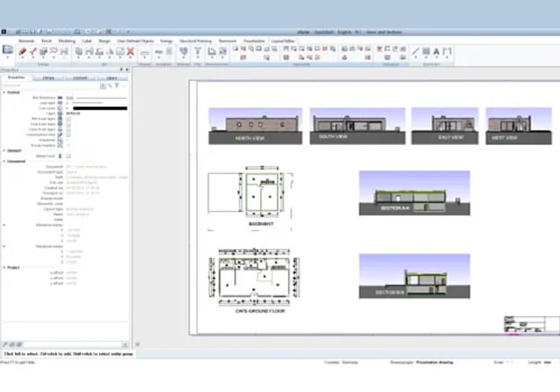Open the dropdown arrow under the text tool

click(x=436, y=57)
